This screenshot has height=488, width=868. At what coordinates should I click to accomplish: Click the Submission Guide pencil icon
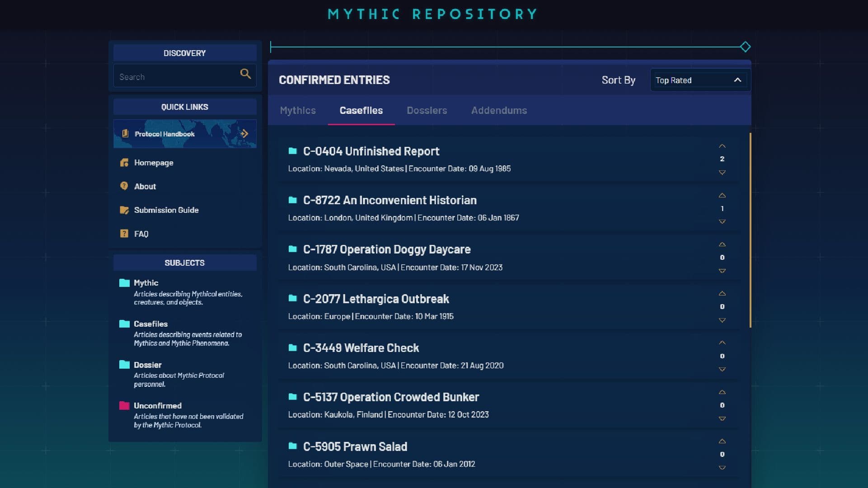124,210
